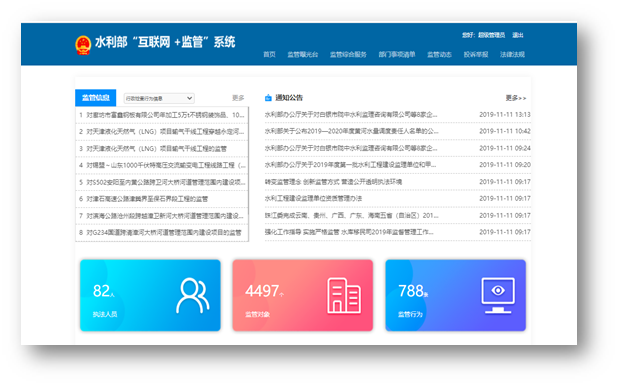619x387 pixels.
Task: Click 更多 beside the 监管信息 dropdown
Action: [x=238, y=98]
